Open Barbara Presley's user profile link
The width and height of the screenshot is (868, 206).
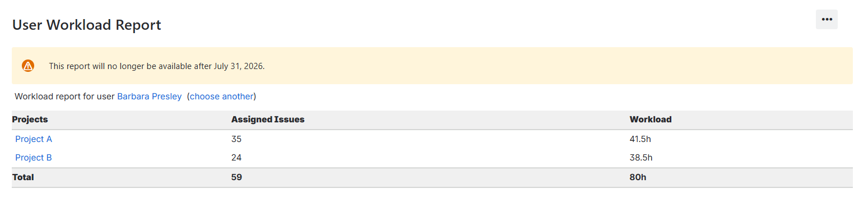[149, 97]
